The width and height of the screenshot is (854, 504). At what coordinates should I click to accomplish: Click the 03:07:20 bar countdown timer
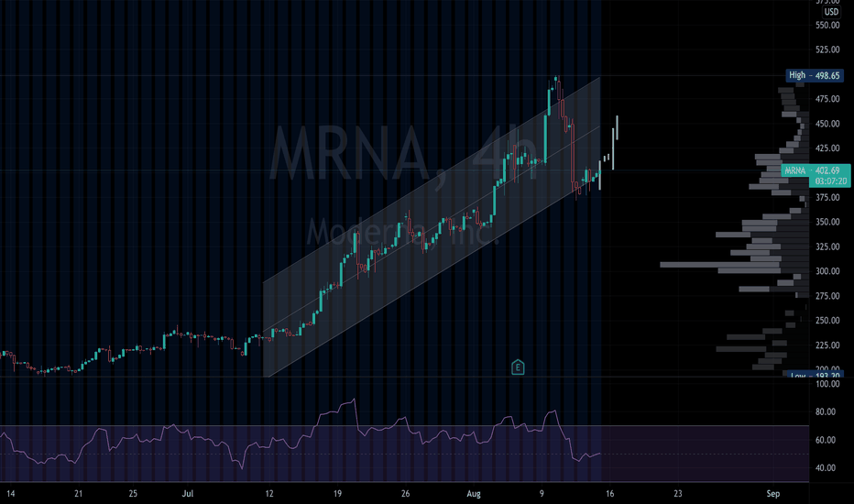(x=830, y=181)
